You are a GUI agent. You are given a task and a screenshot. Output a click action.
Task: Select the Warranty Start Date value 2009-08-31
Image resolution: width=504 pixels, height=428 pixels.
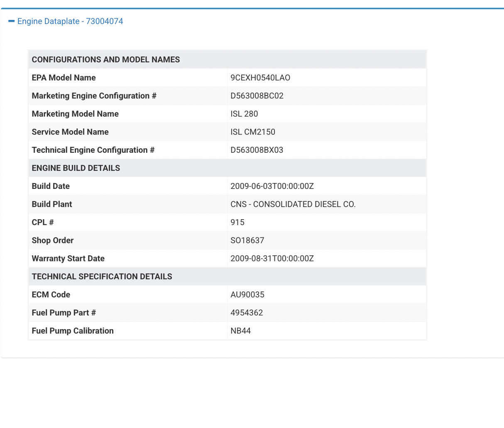pos(272,258)
